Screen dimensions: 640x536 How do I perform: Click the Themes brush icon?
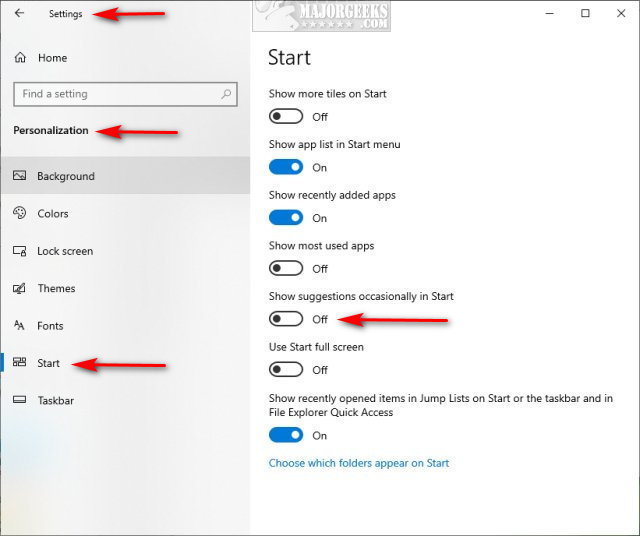tap(19, 288)
